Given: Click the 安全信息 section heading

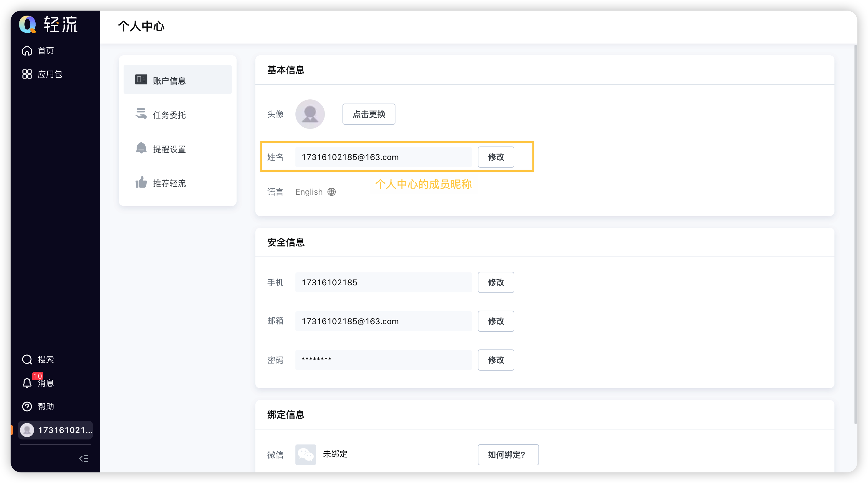Looking at the screenshot, I should point(286,242).
